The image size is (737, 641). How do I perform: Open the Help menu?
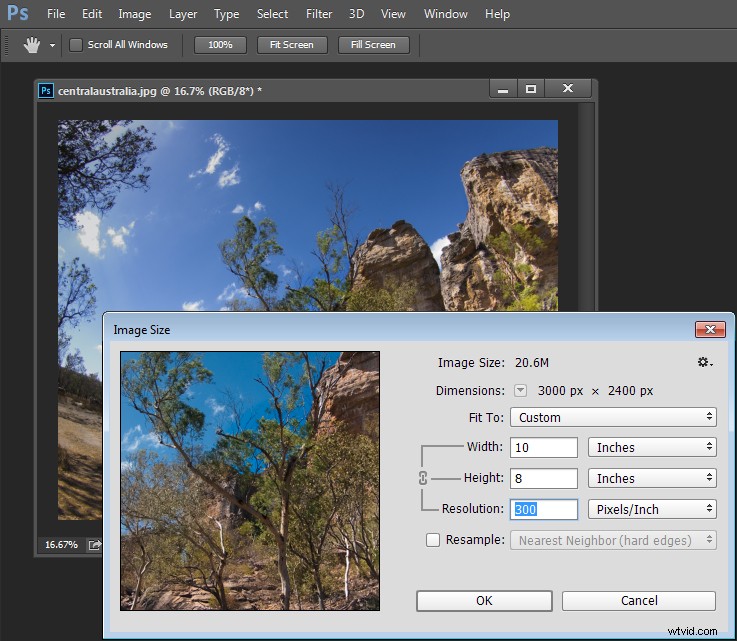497,14
